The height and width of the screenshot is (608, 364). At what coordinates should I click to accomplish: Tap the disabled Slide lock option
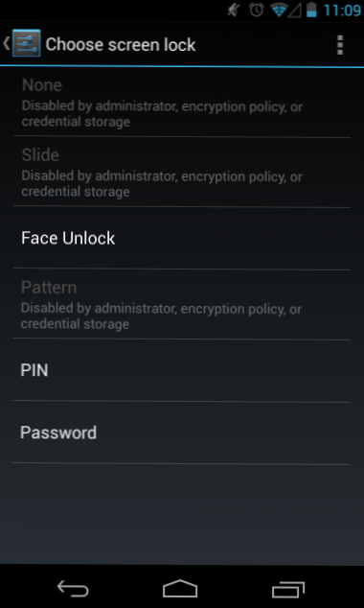182,173
